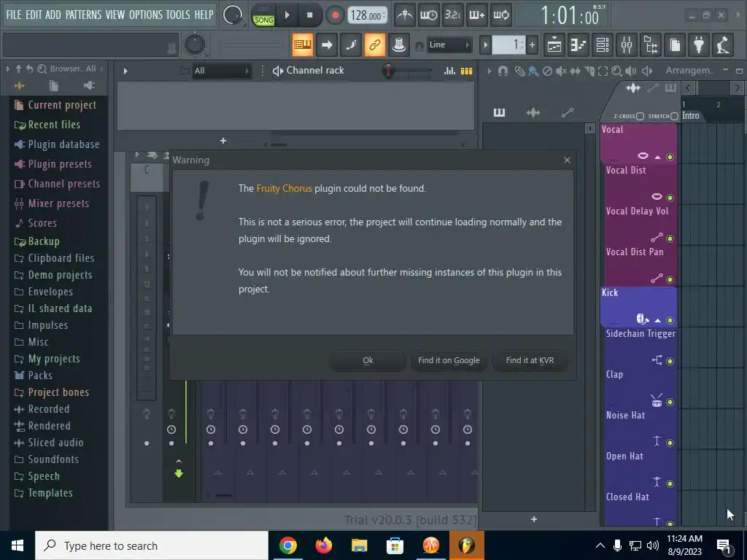Open the View mixer icon

[x=627, y=44]
